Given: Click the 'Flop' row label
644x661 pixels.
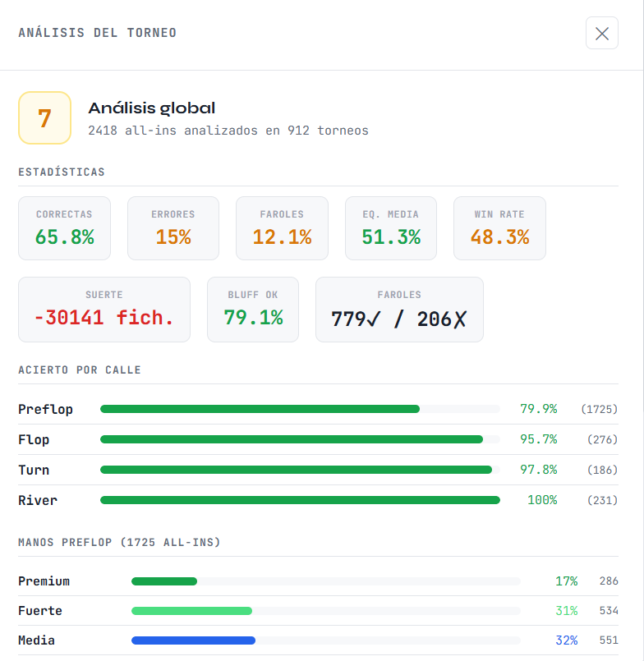Looking at the screenshot, I should (x=34, y=439).
